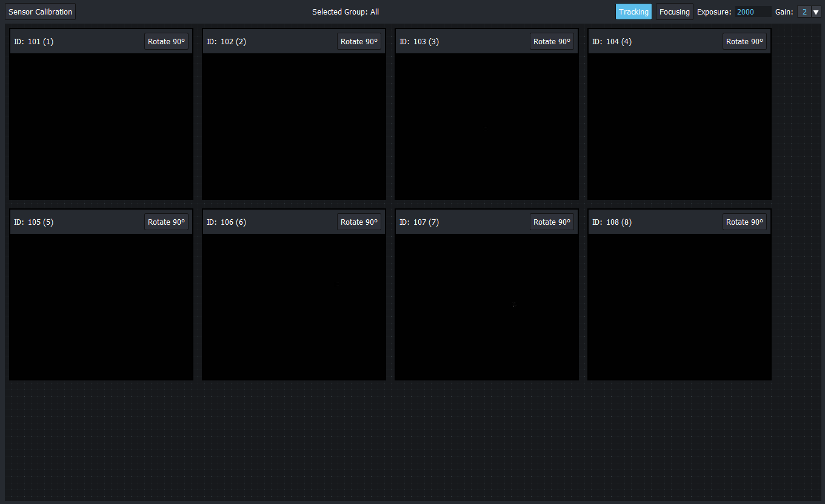Switch to Focusing mode
The width and height of the screenshot is (825, 504).
pos(674,11)
